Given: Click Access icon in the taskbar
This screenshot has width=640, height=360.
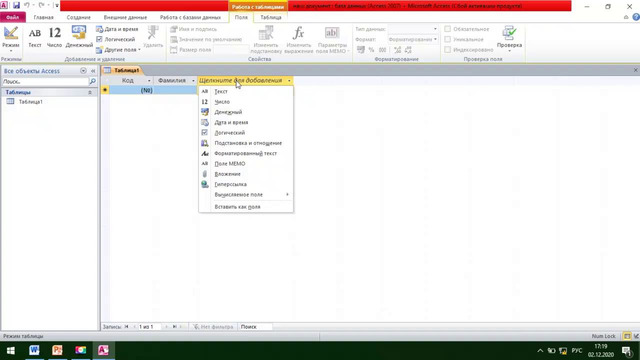Looking at the screenshot, I should [103, 350].
